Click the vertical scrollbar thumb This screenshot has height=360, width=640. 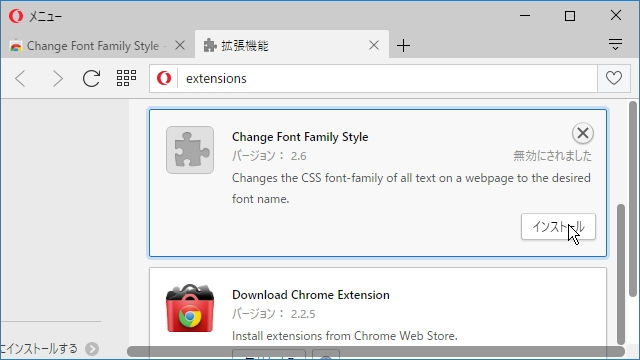click(x=621, y=273)
